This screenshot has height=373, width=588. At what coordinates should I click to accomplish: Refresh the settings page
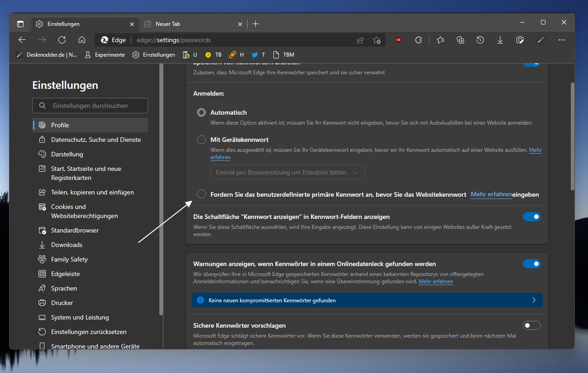click(62, 40)
